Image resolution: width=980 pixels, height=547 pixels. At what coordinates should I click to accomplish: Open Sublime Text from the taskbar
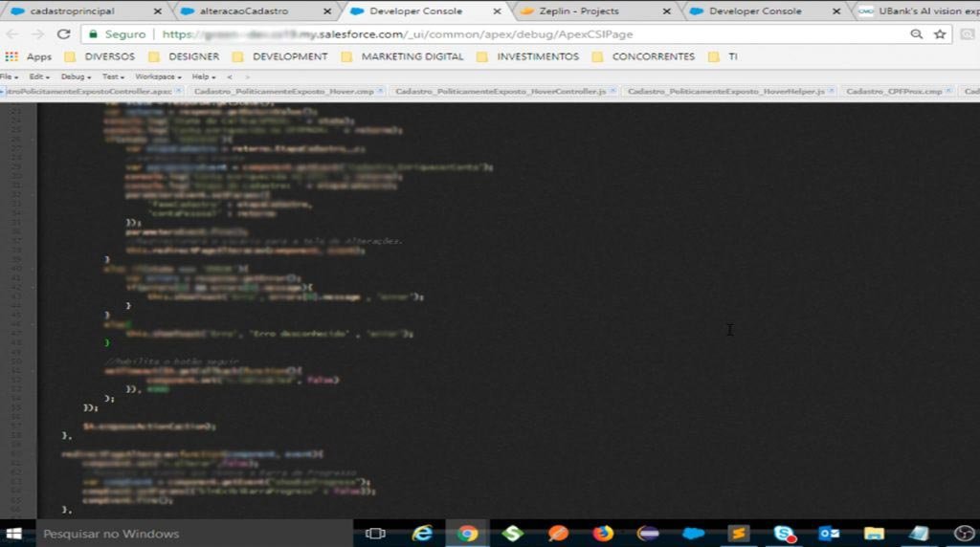coord(738,534)
